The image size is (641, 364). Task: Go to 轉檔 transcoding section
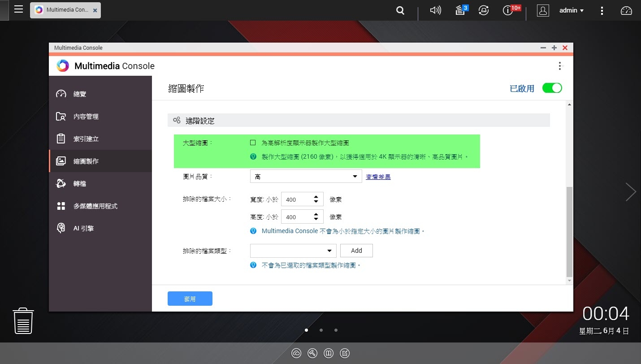100,183
